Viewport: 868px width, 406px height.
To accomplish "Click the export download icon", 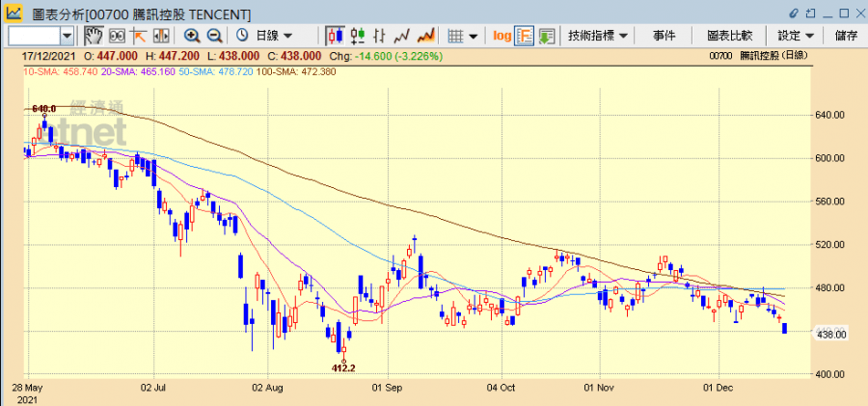I will pos(546,36).
